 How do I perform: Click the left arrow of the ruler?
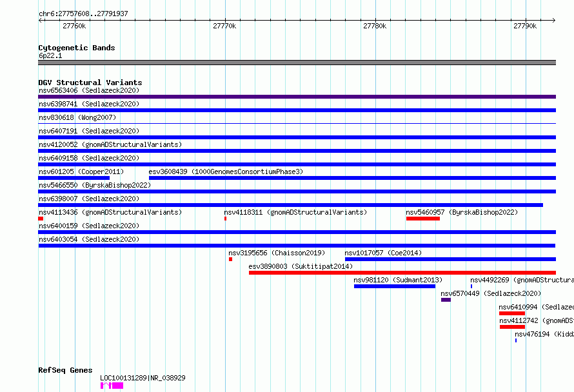(40, 20)
